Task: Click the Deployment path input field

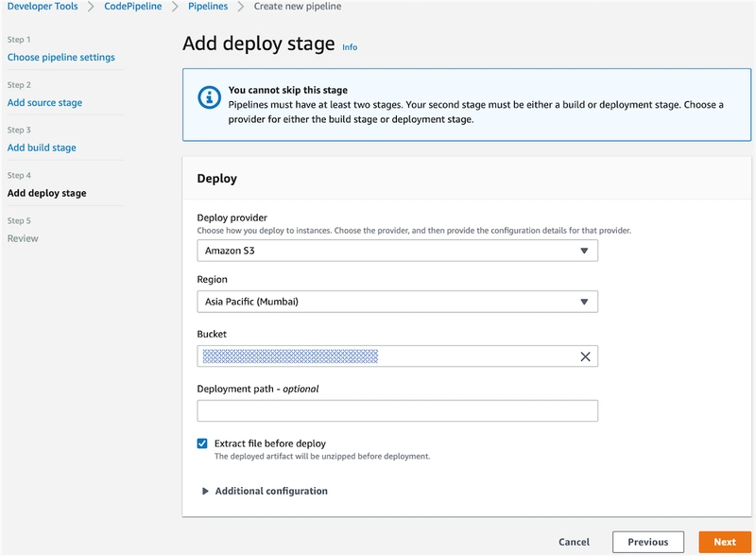Action: 397,410
